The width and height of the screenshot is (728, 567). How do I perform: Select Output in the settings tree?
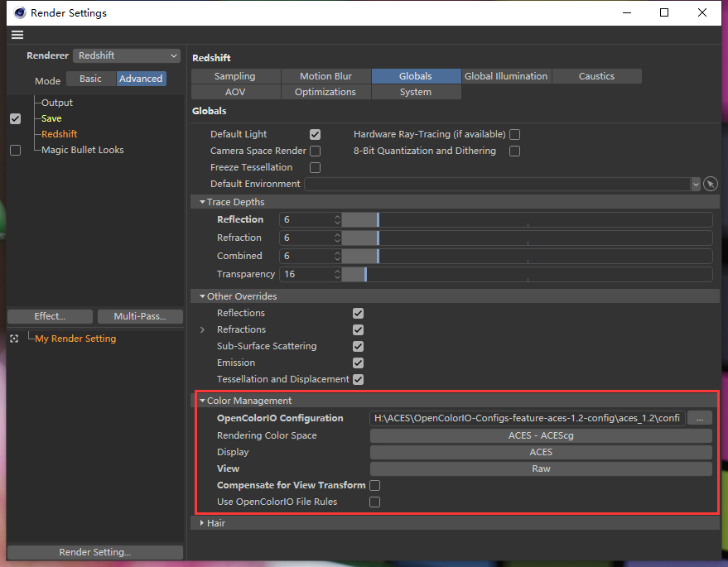coord(56,103)
